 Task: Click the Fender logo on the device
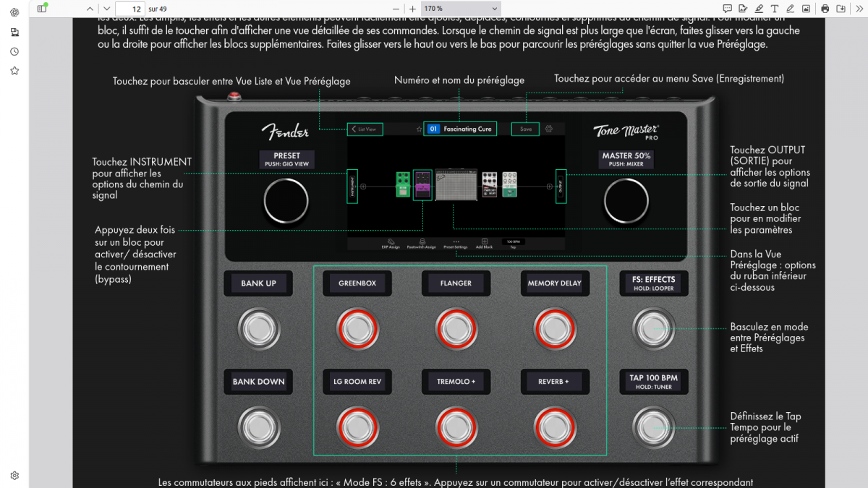click(x=285, y=131)
